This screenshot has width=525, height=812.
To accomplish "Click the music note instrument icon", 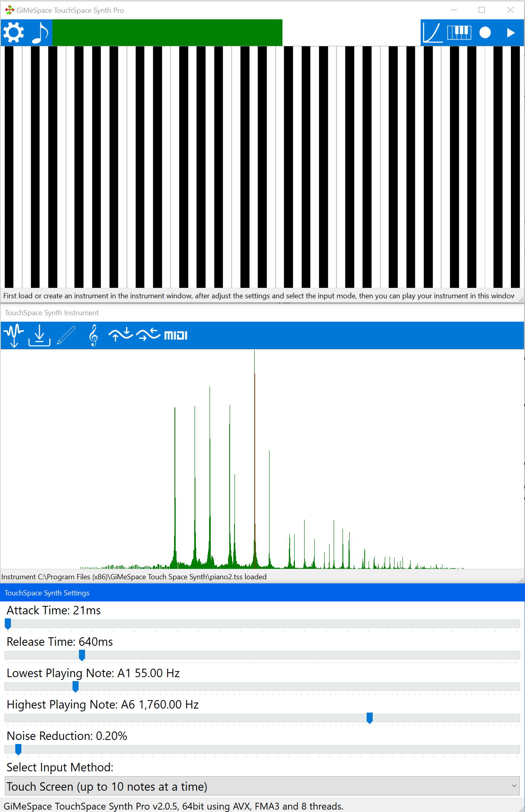I will pyautogui.click(x=40, y=33).
